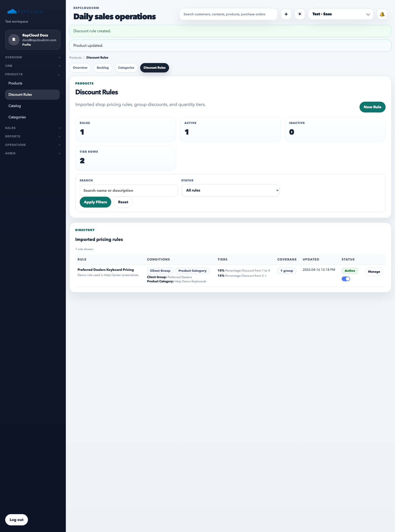Expand the Admin sidebar section
The width and height of the screenshot is (395, 532).
pos(32,153)
